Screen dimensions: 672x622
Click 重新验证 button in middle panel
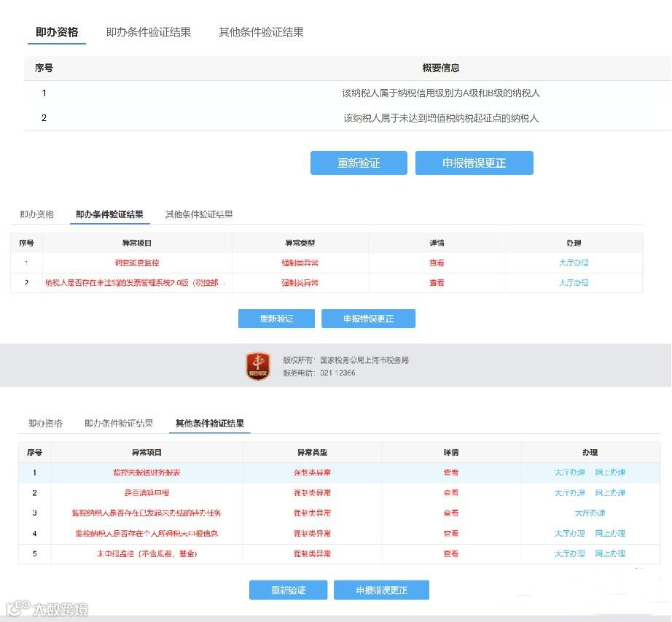276,319
